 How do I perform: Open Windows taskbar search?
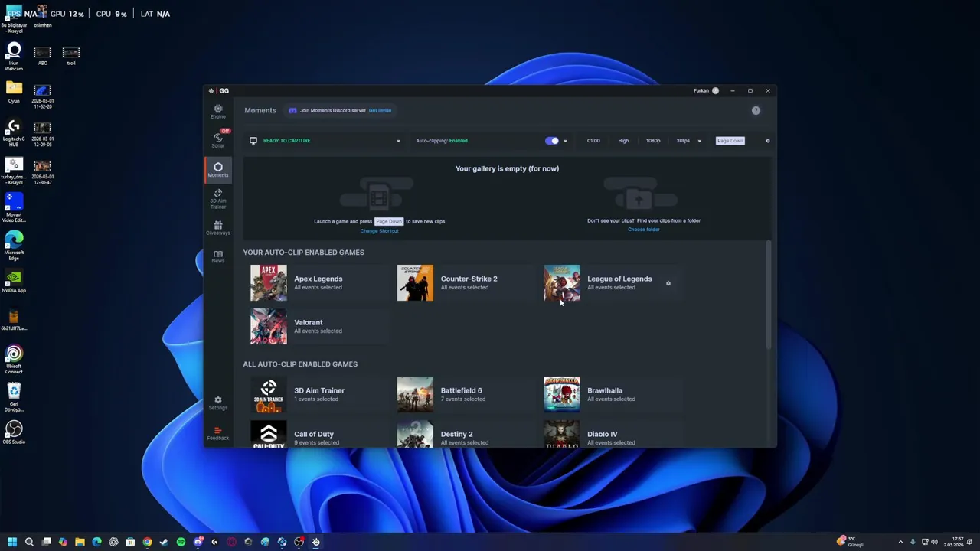pos(29,542)
